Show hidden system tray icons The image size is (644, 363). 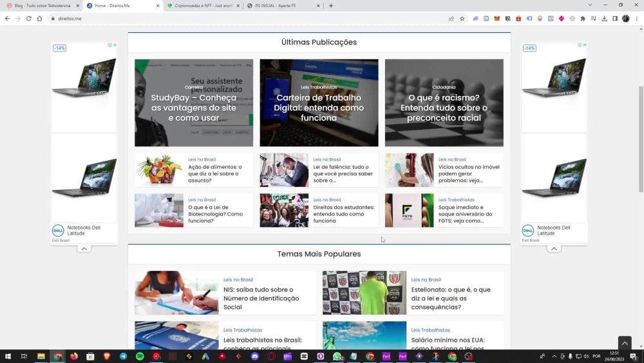pos(554,357)
